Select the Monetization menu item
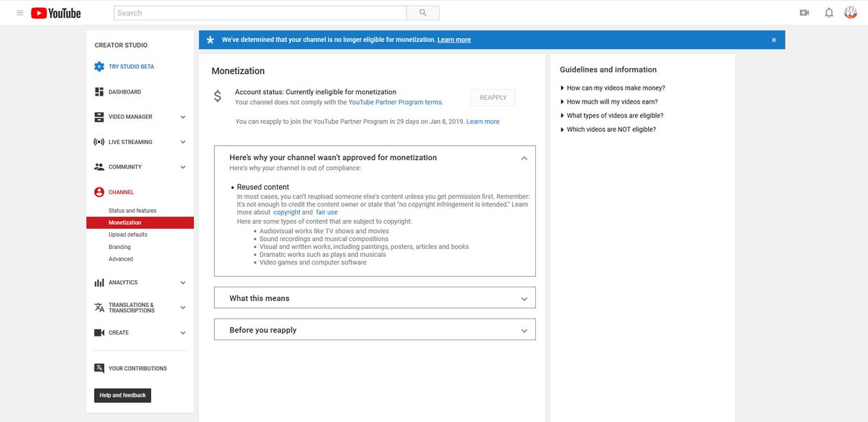 point(140,223)
